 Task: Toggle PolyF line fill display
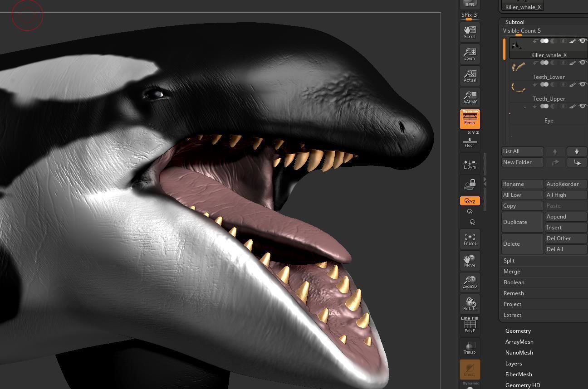tap(470, 325)
